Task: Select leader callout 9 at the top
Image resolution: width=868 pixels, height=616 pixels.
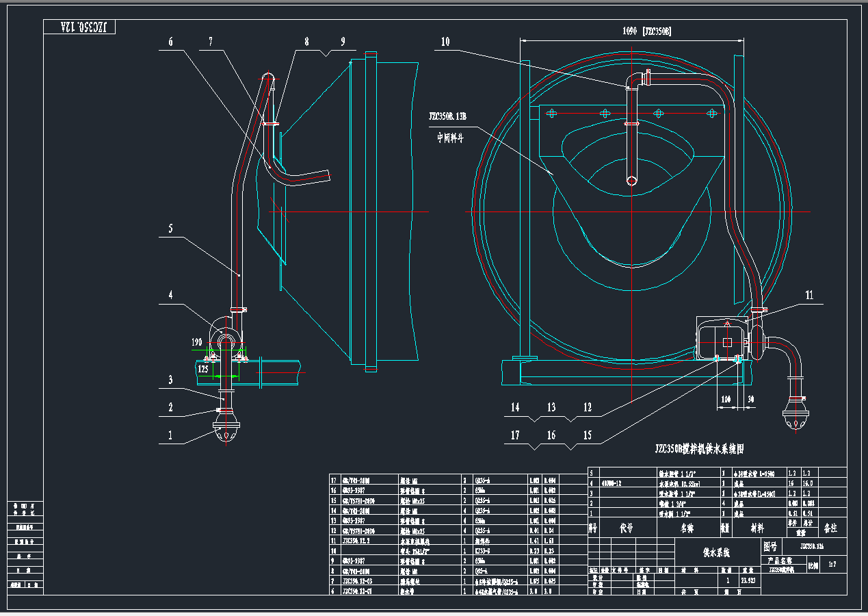Action: coord(343,42)
